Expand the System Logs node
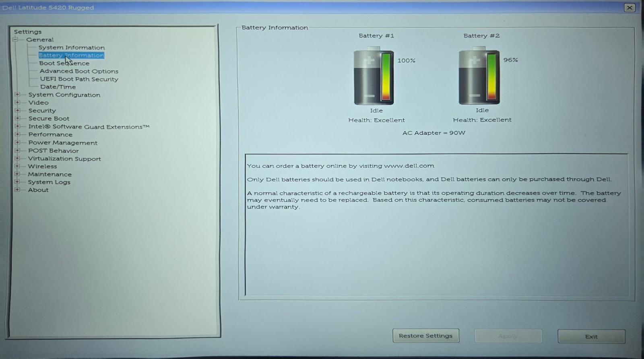The height and width of the screenshot is (359, 644). pyautogui.click(x=17, y=182)
